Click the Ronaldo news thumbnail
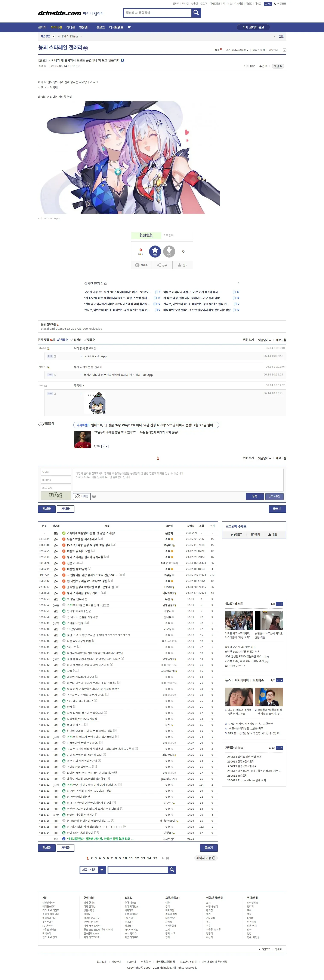Image resolution: width=324 pixels, height=980 pixels. coord(82,439)
